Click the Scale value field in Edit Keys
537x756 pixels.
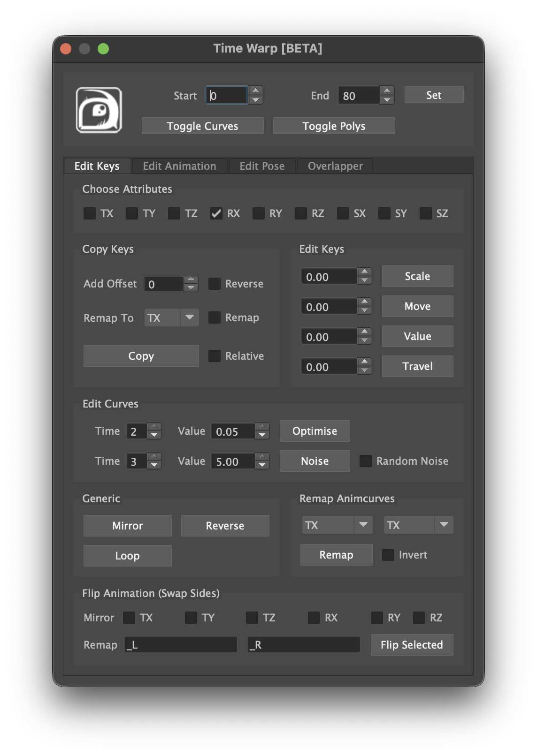[x=329, y=276]
